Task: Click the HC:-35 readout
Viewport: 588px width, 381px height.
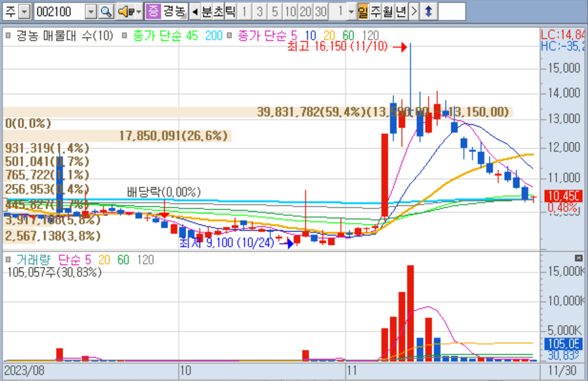Action: [x=562, y=46]
